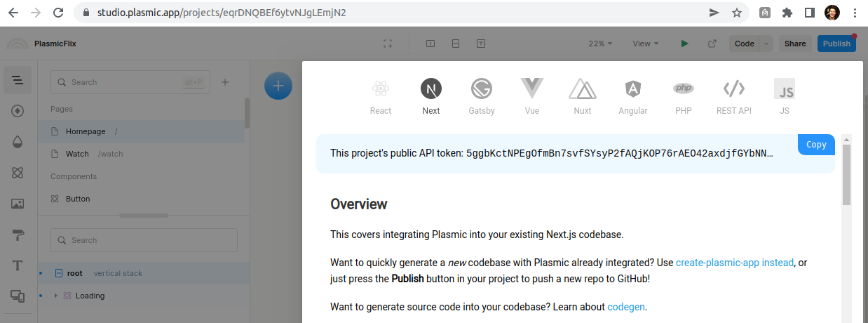Choose the PHP integration tab
This screenshot has width=868, height=323.
(684, 96)
